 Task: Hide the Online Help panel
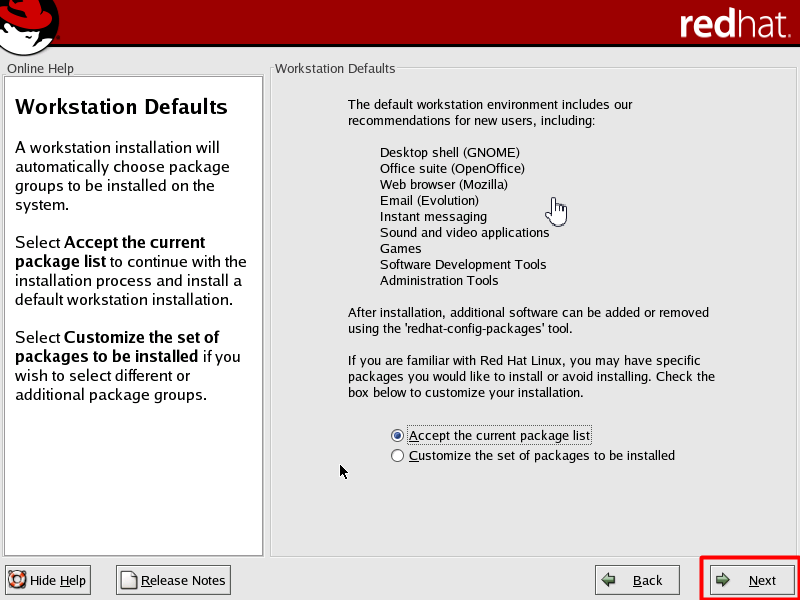point(47,580)
